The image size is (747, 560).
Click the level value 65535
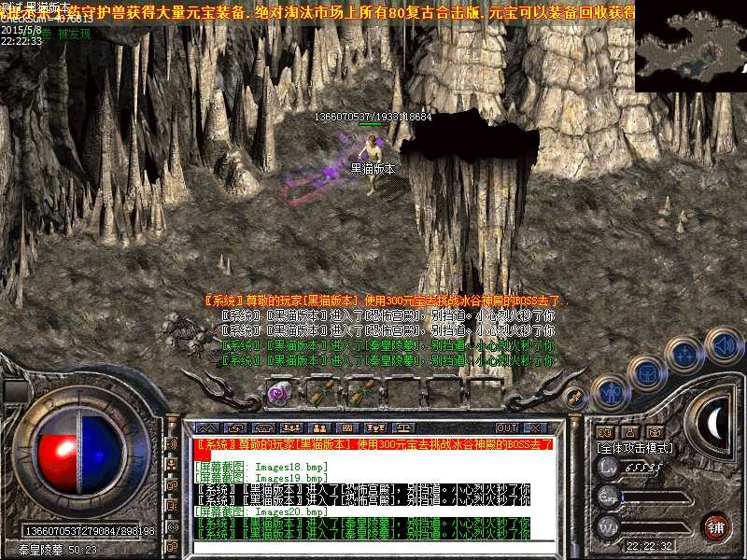click(x=643, y=468)
